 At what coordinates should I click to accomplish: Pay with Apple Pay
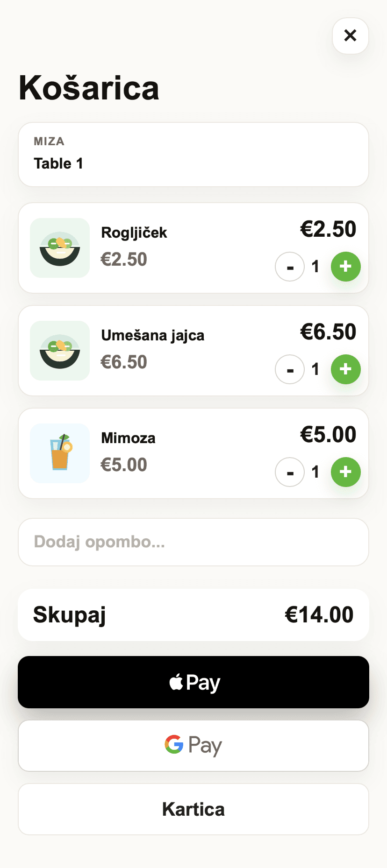click(x=193, y=682)
